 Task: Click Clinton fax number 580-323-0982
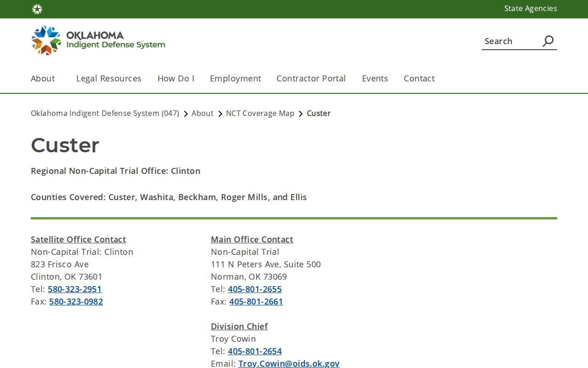(76, 301)
